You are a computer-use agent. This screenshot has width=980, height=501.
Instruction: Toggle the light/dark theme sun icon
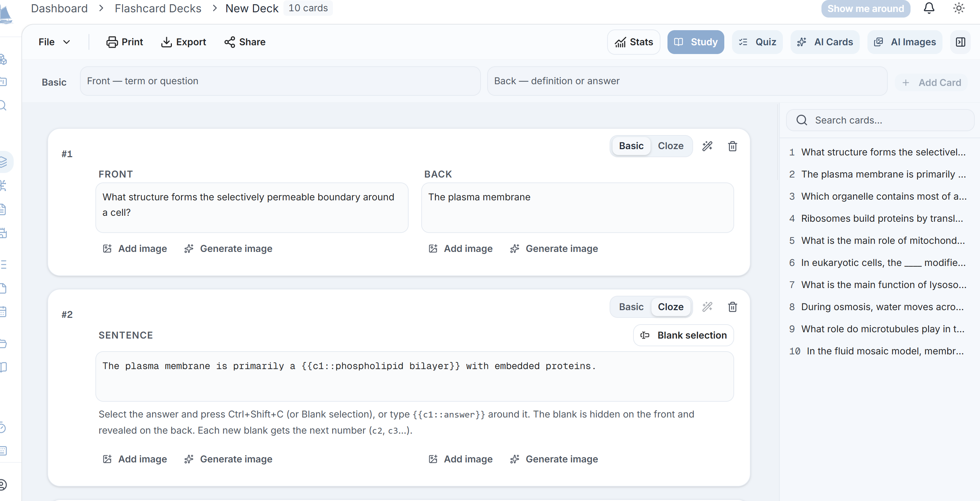pos(959,8)
